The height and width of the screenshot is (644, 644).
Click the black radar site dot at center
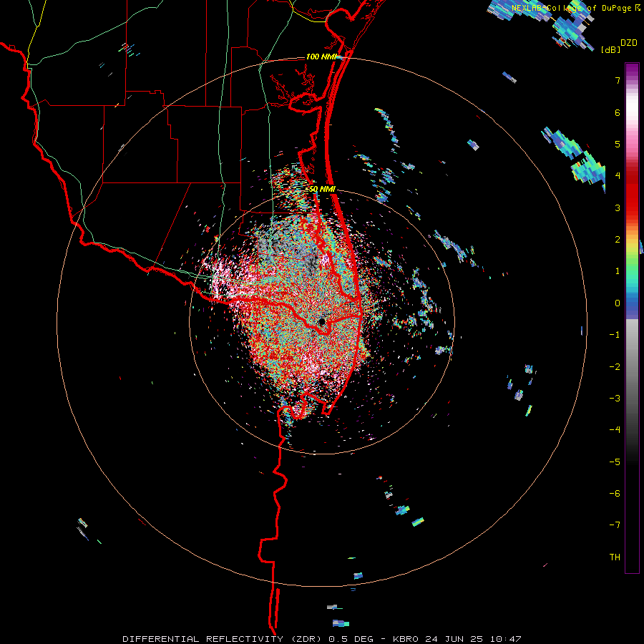click(322, 321)
